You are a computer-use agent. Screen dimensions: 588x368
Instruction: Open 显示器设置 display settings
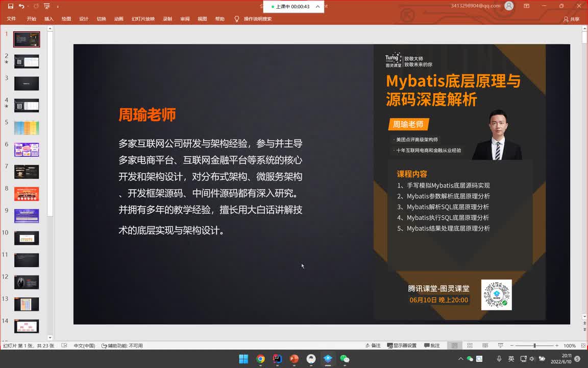point(402,346)
